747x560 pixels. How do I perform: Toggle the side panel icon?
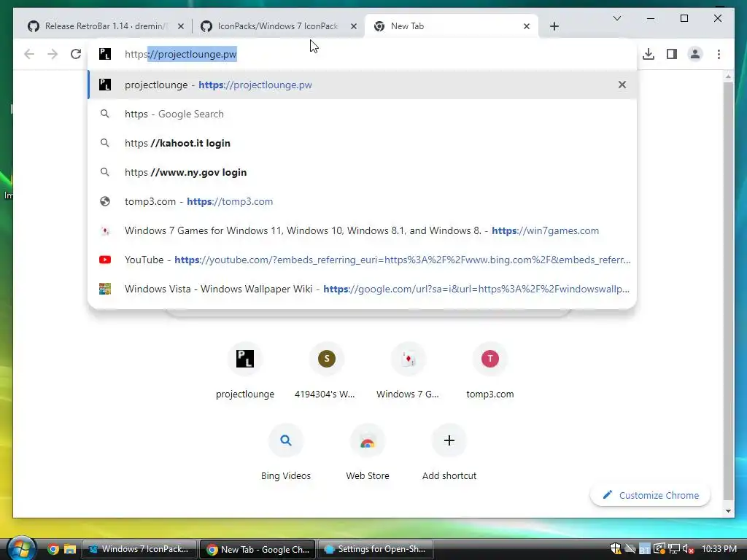tap(672, 54)
